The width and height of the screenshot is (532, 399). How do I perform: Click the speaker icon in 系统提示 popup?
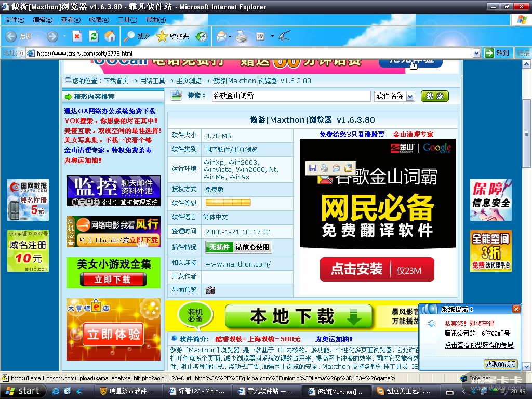tap(431, 324)
